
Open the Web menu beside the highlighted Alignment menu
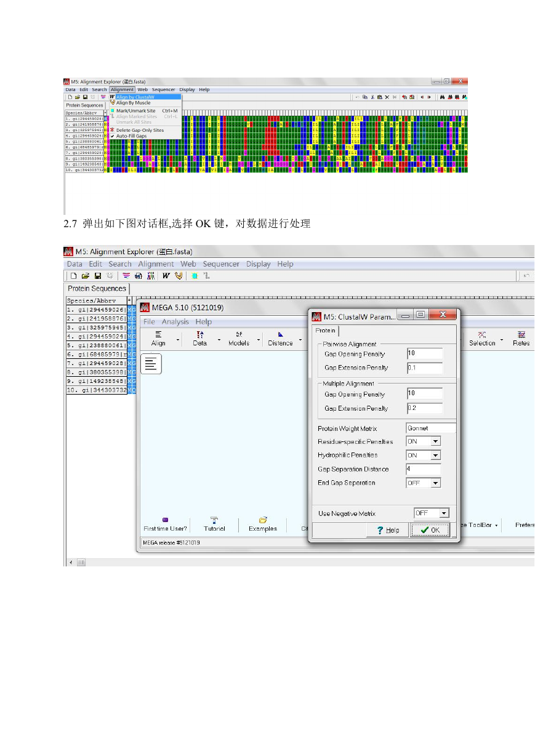[143, 90]
